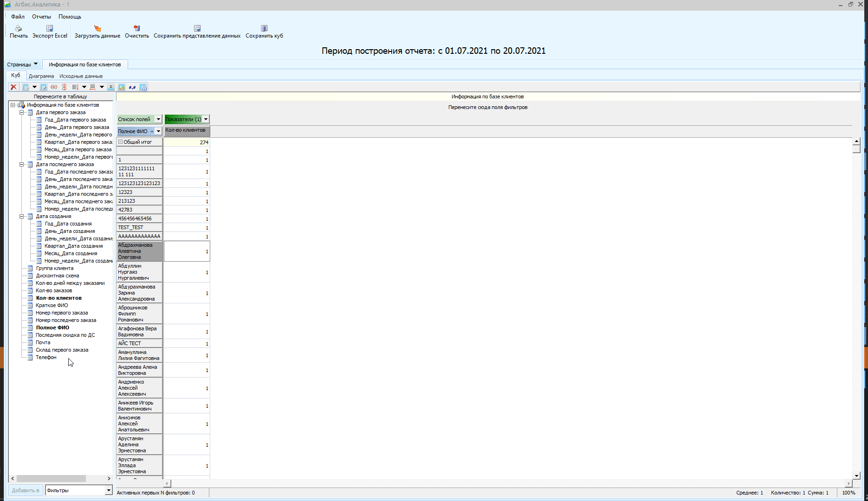Switch to the Исходные данные tab

(x=81, y=76)
